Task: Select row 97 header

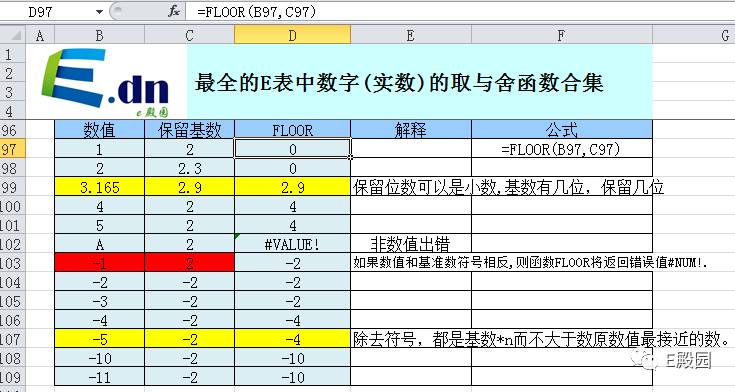Action: (x=12, y=149)
